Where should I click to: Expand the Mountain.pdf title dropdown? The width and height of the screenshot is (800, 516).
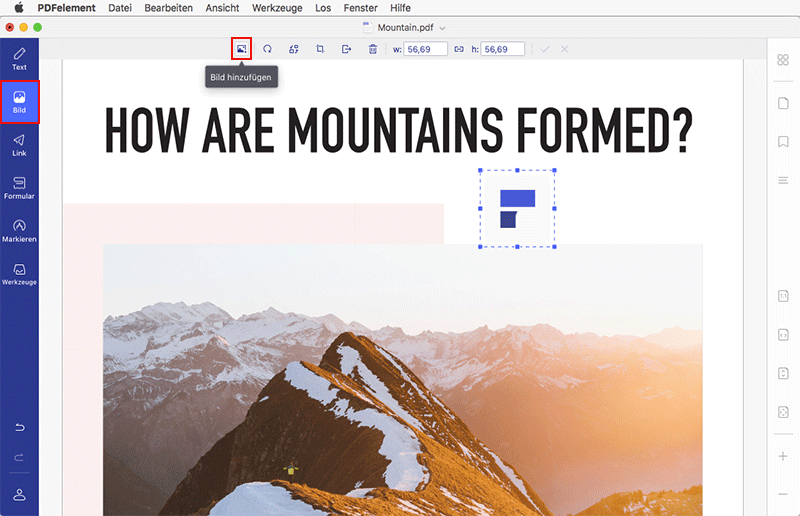tap(442, 28)
